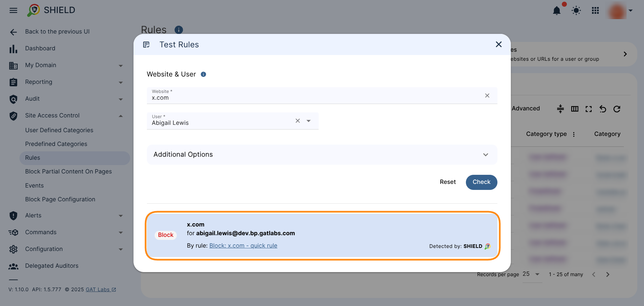The image size is (644, 306).
Task: Open Category type column options menu
Action: 574,134
